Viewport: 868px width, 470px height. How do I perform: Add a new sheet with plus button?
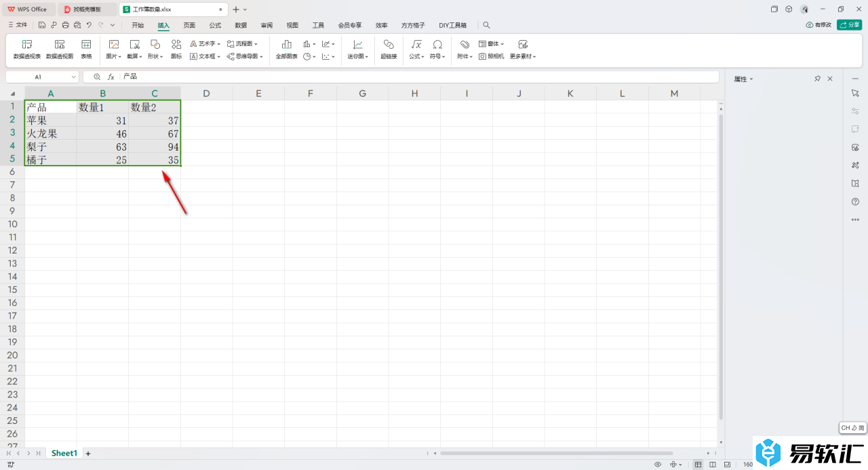(88, 453)
